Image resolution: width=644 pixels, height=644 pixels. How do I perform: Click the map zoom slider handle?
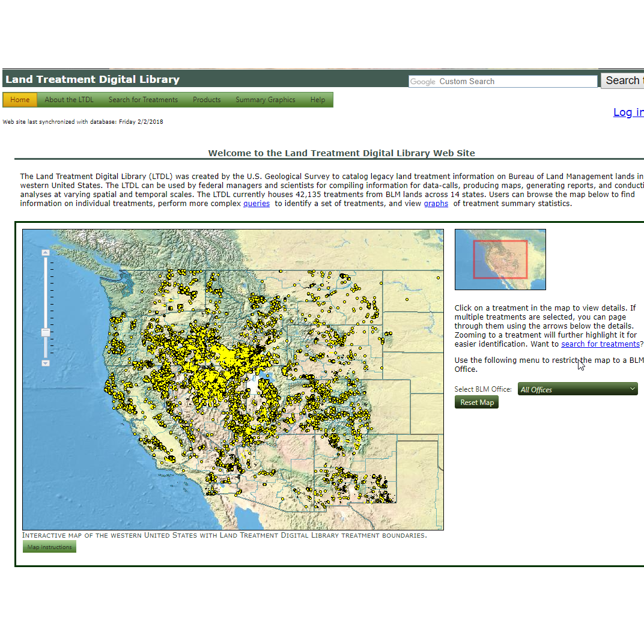tap(45, 332)
